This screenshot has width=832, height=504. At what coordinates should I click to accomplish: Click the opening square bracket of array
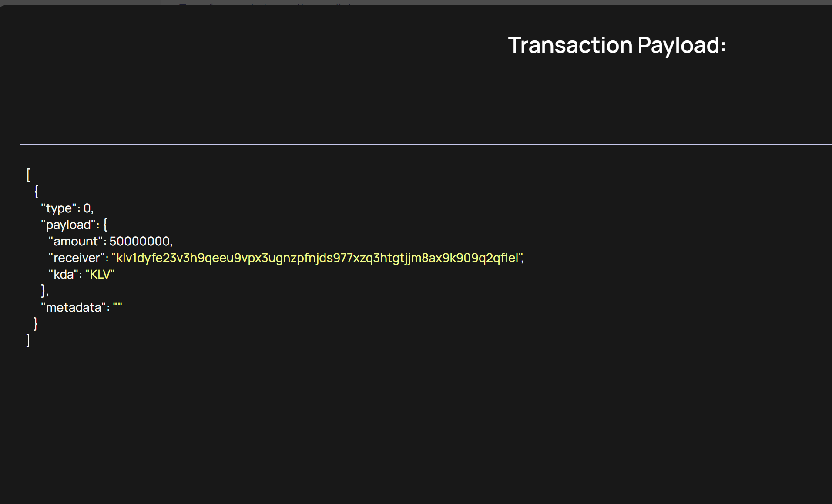[x=29, y=175]
